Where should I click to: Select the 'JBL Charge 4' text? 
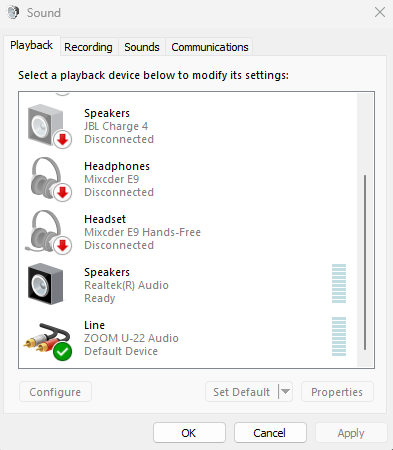116,126
